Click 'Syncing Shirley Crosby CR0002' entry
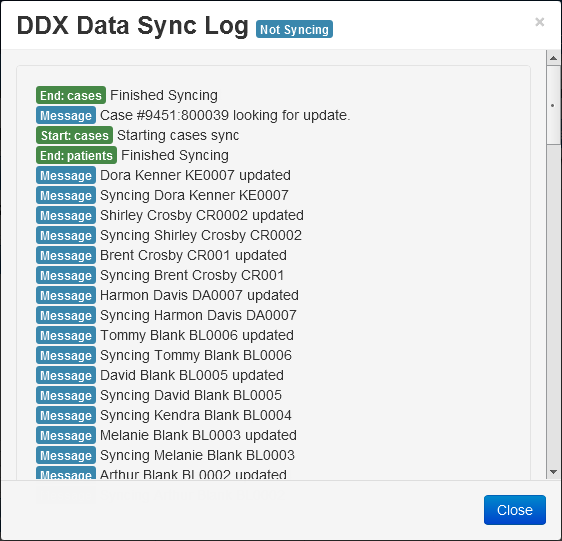This screenshot has height=541, width=562. coord(201,236)
